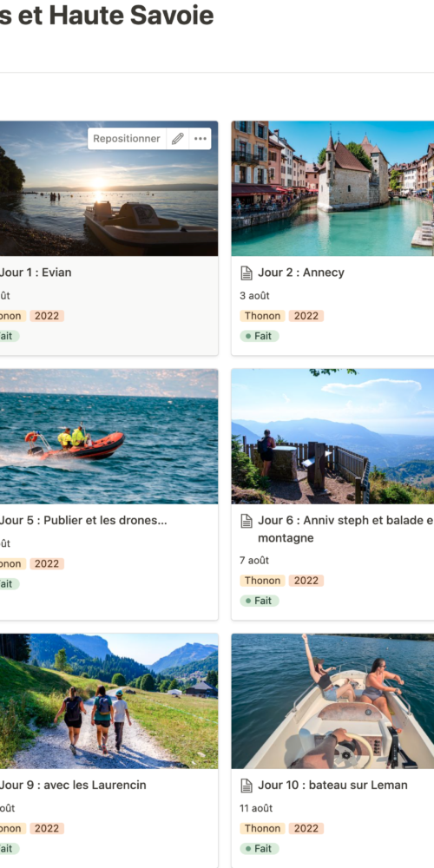Open Jour 10 : bateau sur Leman

click(x=332, y=785)
